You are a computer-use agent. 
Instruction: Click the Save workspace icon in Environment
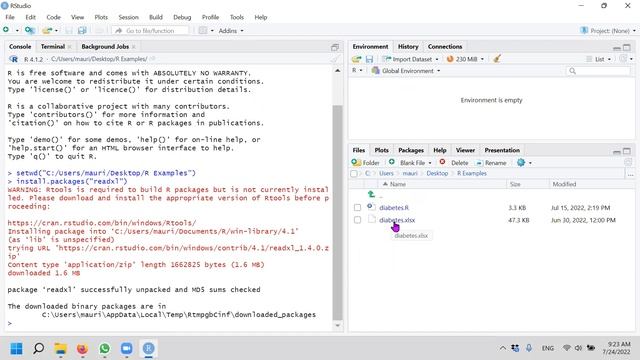tap(369, 59)
